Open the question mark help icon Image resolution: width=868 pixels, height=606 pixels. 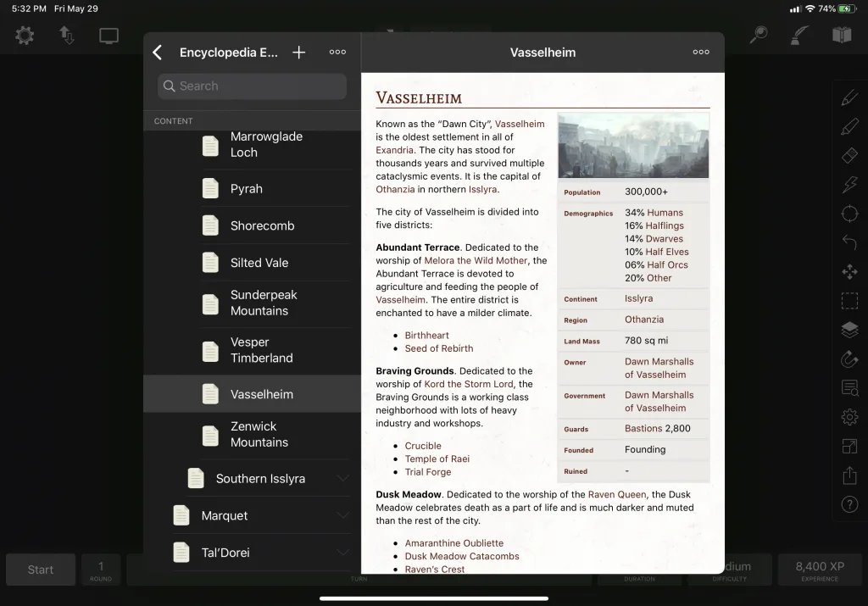point(849,504)
